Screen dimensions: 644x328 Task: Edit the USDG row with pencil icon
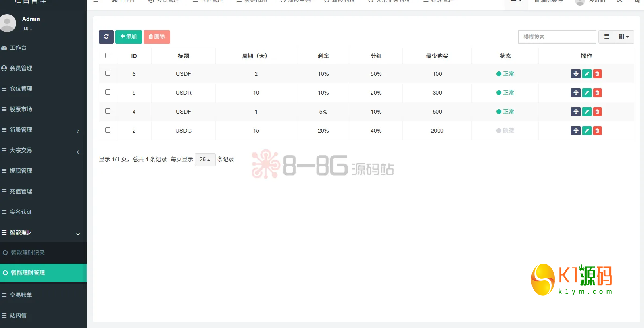pos(587,131)
